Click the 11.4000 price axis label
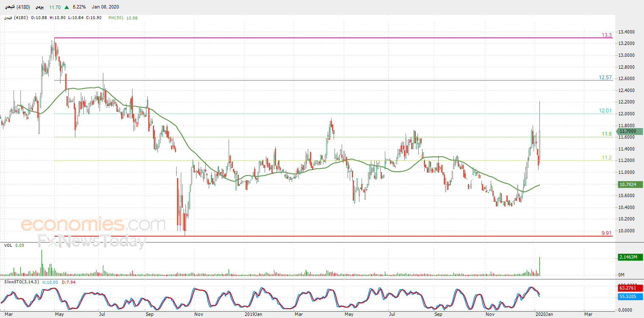This screenshot has width=644, height=318. 626,149
